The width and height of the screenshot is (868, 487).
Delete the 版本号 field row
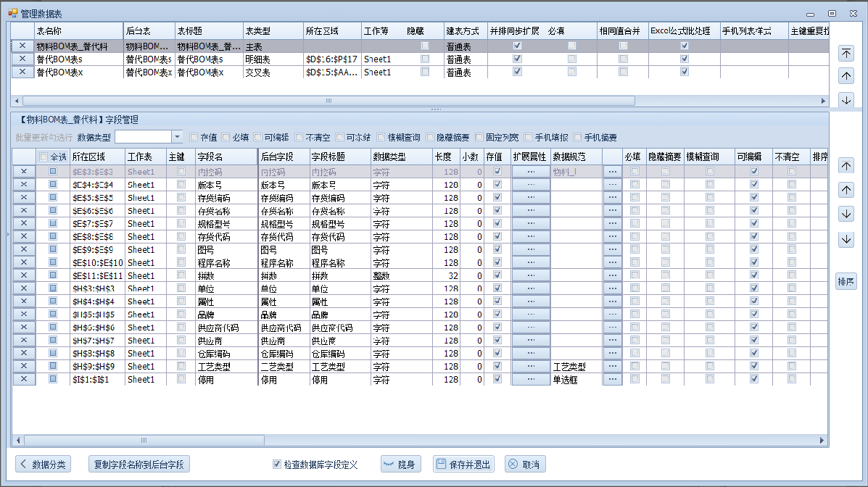(23, 185)
